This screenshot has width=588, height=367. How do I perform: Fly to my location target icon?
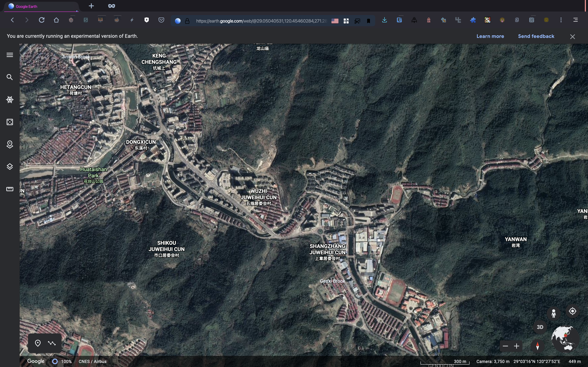coord(572,311)
